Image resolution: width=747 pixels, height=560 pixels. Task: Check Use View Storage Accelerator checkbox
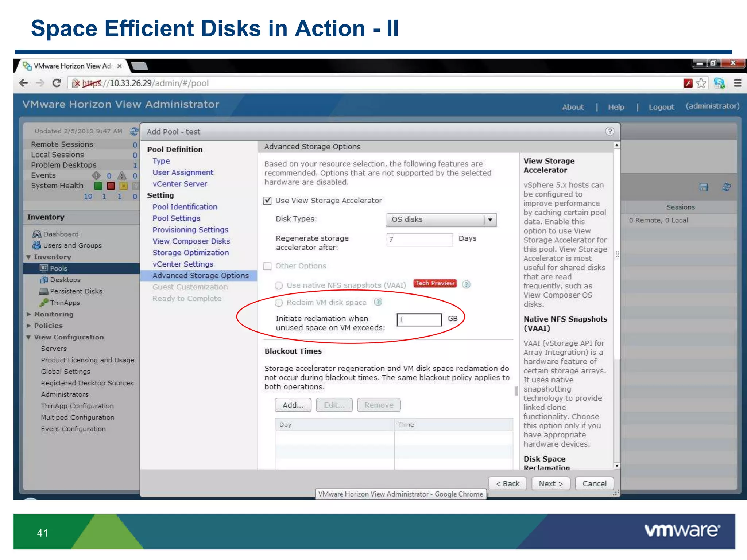pos(267,201)
